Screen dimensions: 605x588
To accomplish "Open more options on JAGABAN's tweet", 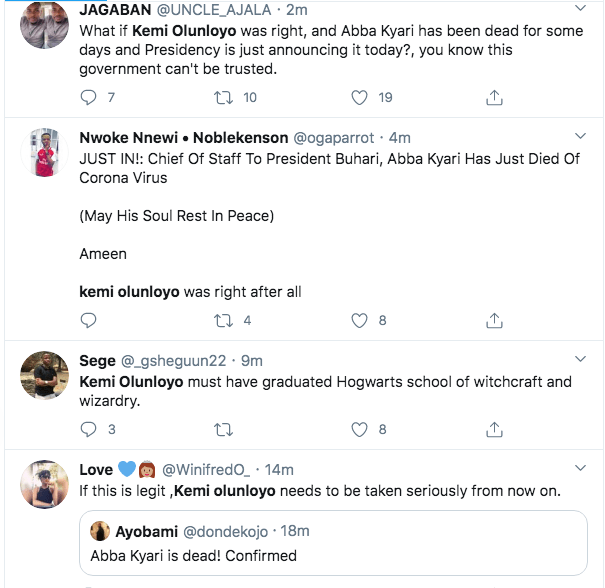I will pyautogui.click(x=580, y=11).
